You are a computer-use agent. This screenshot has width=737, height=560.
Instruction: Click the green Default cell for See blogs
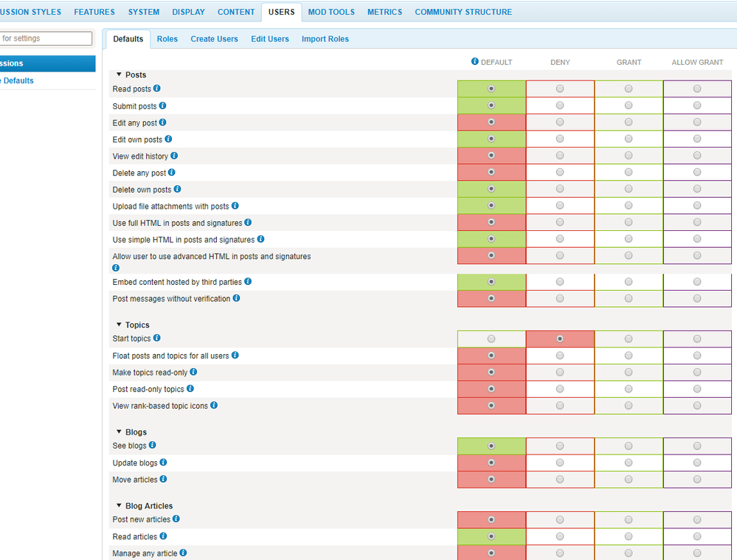tap(491, 446)
